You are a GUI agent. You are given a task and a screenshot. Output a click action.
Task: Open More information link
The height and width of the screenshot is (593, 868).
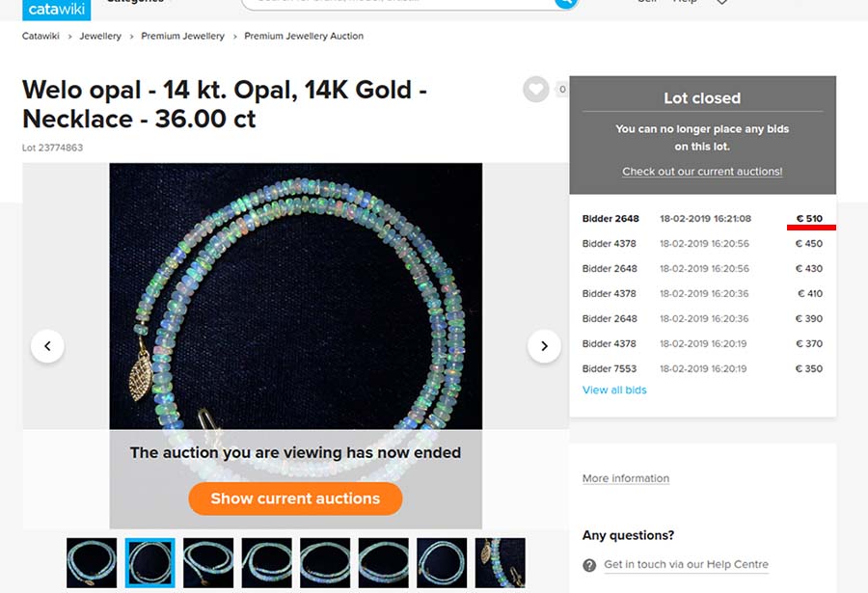[626, 478]
